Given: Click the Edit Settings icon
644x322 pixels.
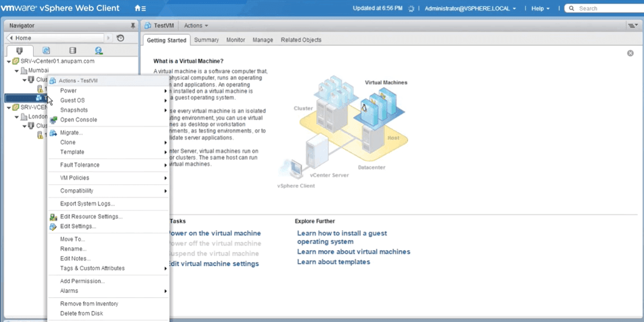Looking at the screenshot, I should (x=54, y=227).
